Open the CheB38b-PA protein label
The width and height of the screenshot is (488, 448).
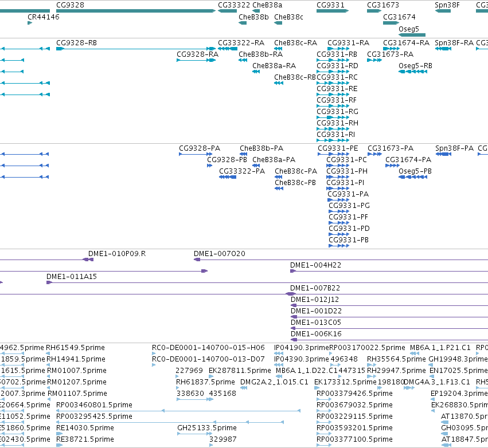point(261,148)
